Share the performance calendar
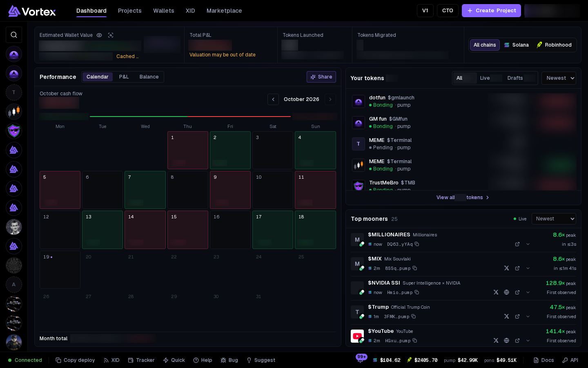 point(321,77)
